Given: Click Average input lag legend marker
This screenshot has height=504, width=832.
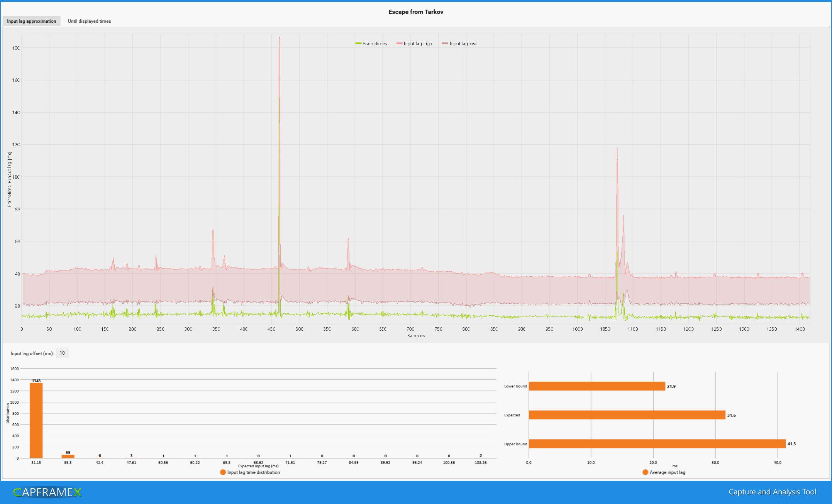Looking at the screenshot, I should click(645, 472).
